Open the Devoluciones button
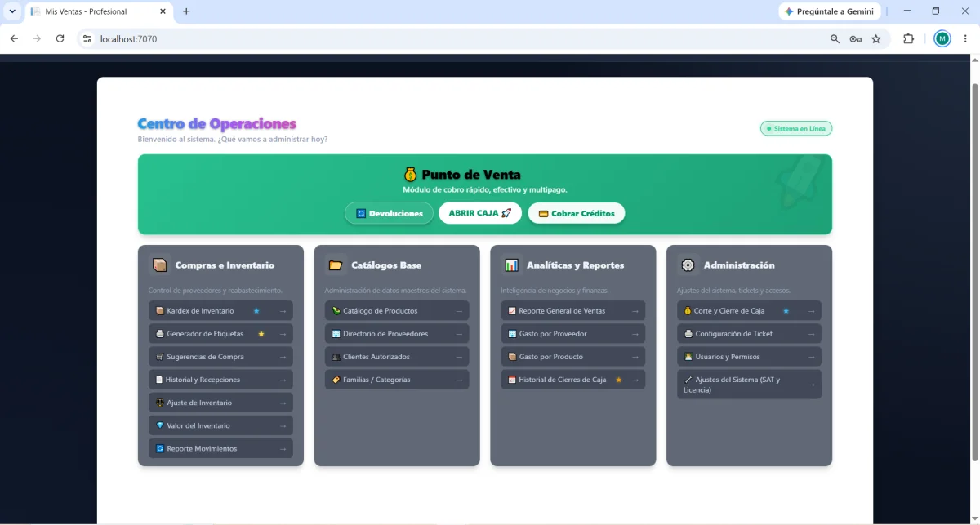The image size is (980, 525). pos(389,213)
